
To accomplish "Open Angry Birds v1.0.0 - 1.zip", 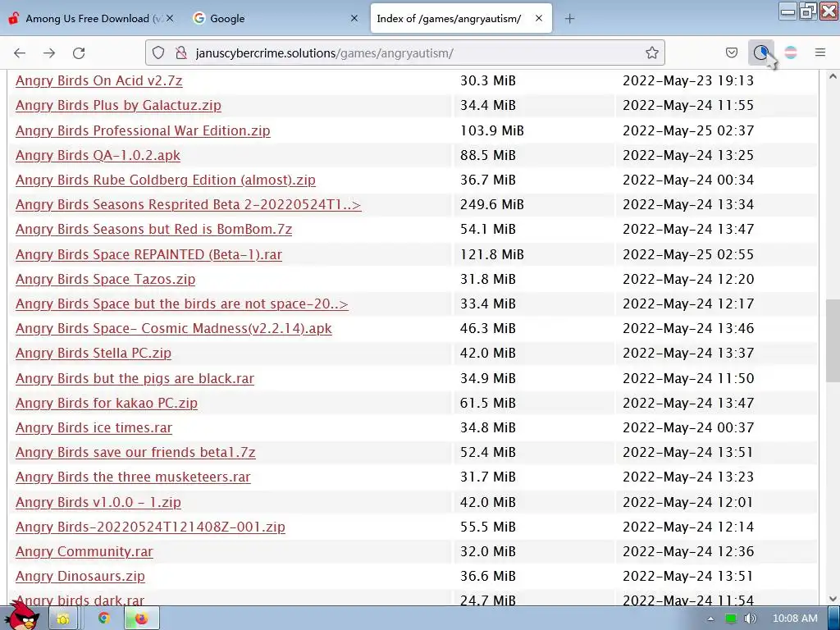I will 98,501.
